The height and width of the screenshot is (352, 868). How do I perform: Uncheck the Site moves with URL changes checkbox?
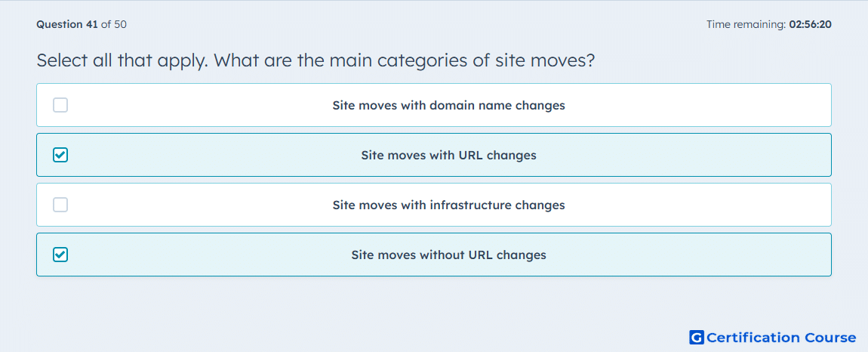click(x=60, y=155)
